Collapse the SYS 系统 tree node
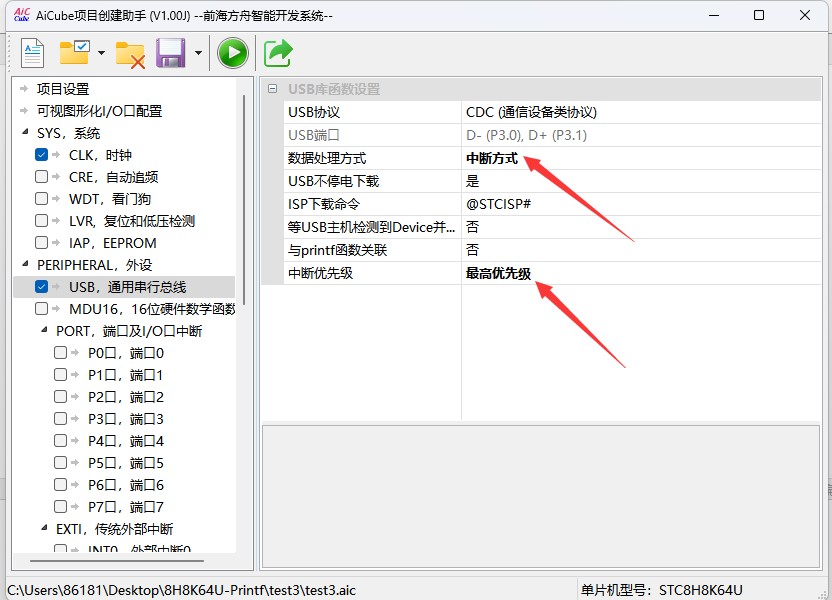832x600 pixels. click(x=25, y=132)
